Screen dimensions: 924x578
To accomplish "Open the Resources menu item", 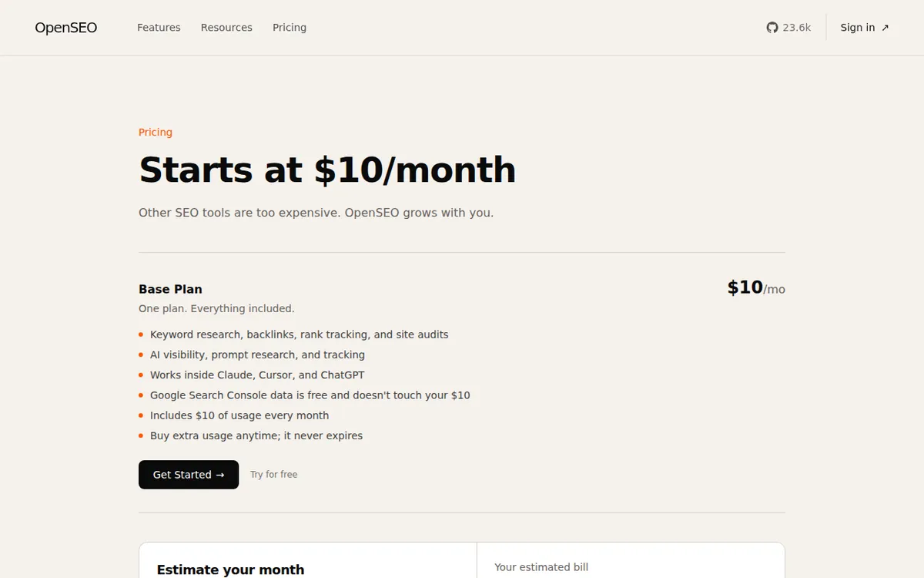I will (x=226, y=28).
